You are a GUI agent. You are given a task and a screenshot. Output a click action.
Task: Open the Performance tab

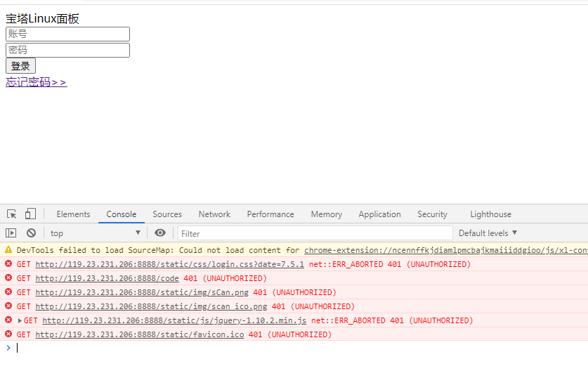(270, 214)
